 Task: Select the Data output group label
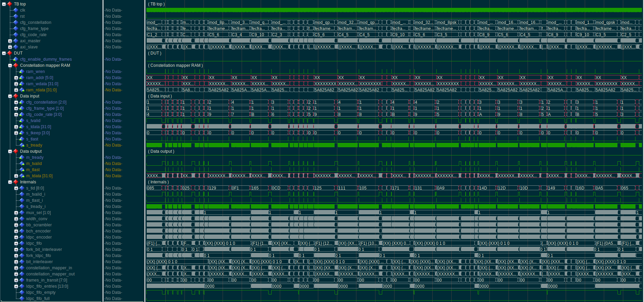pyautogui.click(x=31, y=151)
